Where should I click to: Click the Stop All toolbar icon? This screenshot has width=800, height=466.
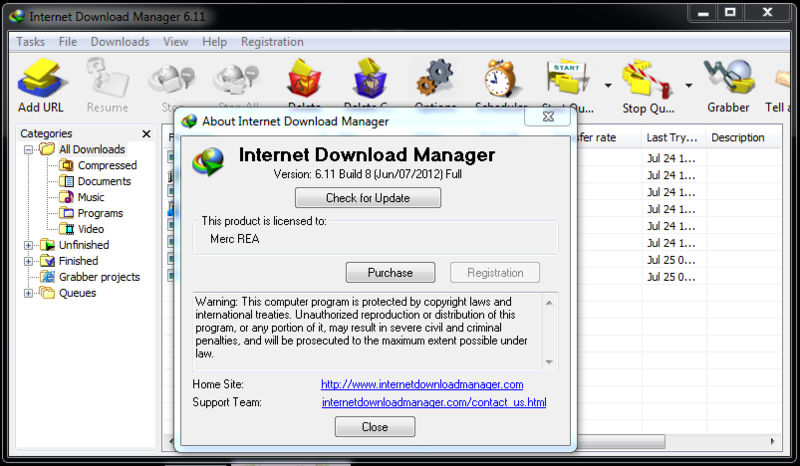pyautogui.click(x=237, y=82)
